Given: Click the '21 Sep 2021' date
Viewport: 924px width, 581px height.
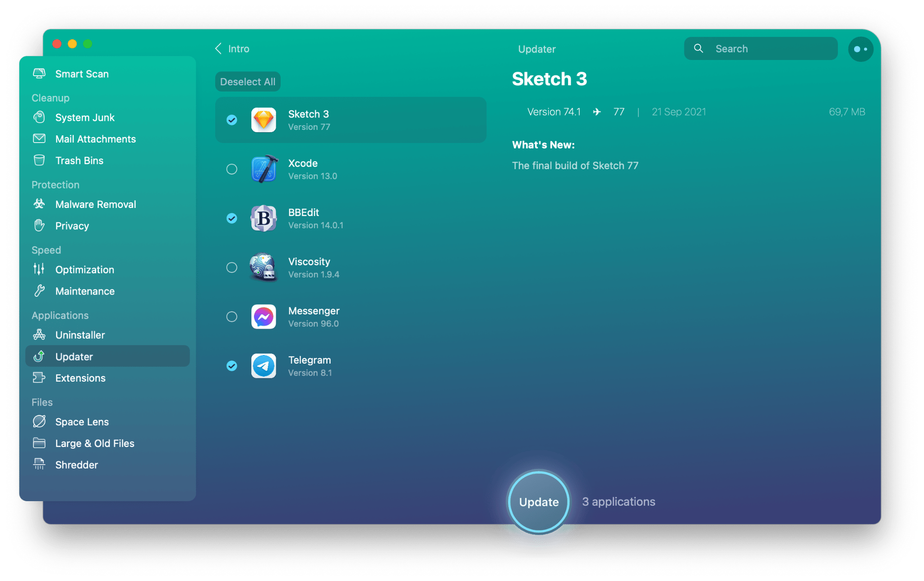Looking at the screenshot, I should click(x=679, y=112).
